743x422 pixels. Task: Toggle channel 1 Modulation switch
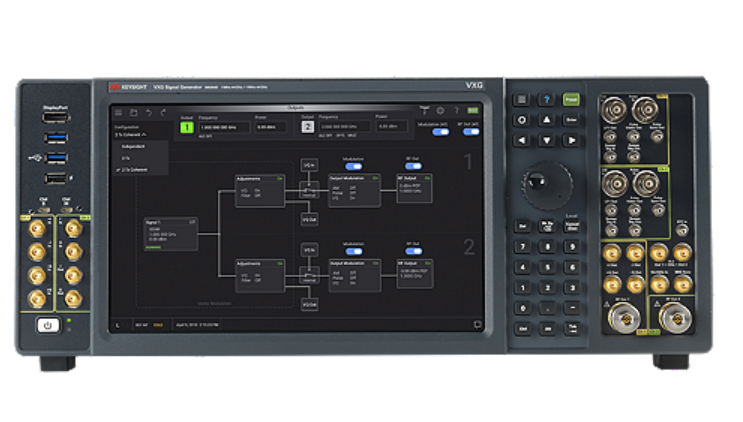[353, 166]
